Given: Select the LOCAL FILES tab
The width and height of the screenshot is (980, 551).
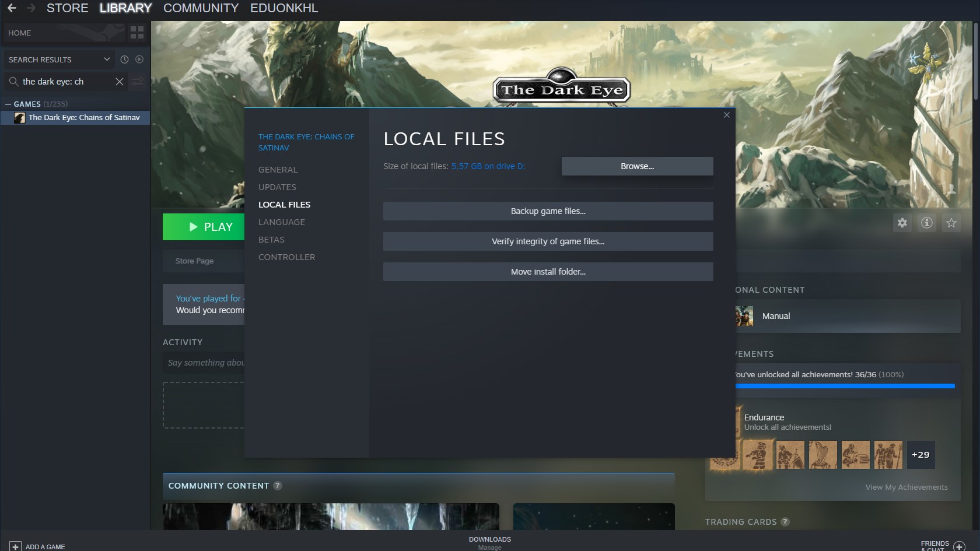Looking at the screenshot, I should tap(285, 205).
